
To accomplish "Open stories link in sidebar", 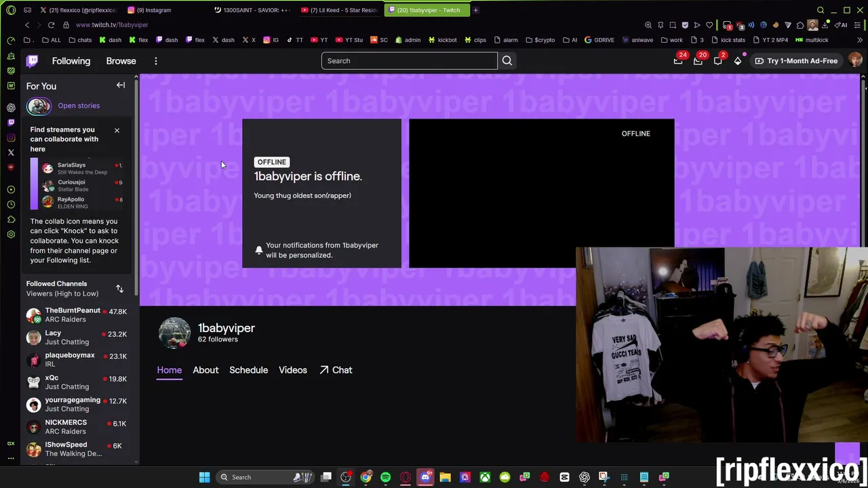I will coord(79,106).
